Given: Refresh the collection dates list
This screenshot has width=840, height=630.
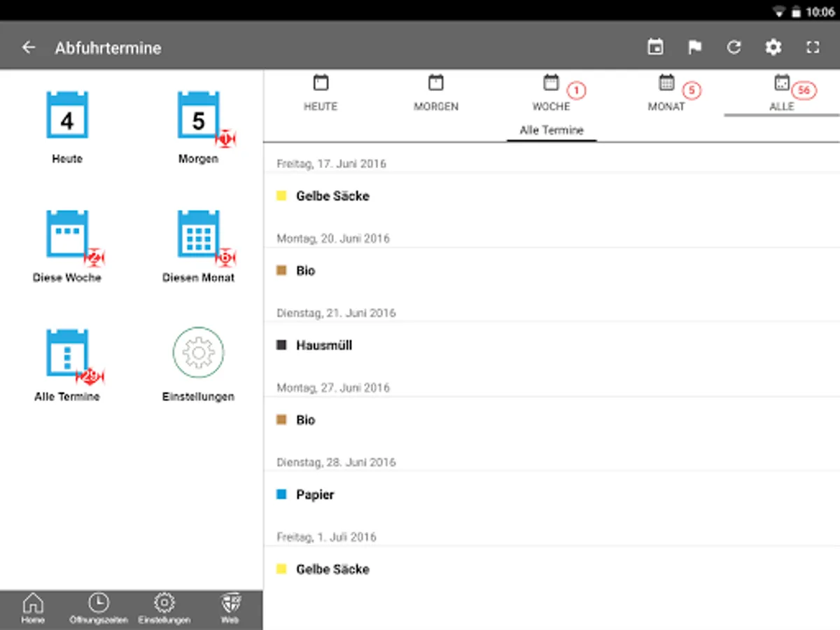Looking at the screenshot, I should 734,48.
